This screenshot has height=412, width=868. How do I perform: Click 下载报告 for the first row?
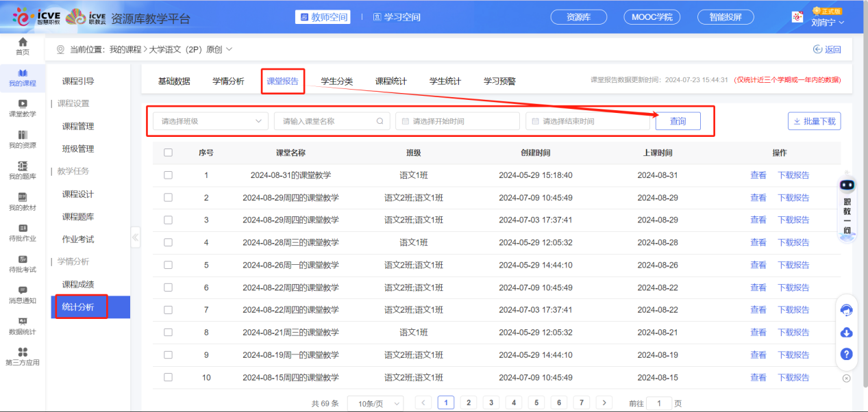(x=793, y=175)
